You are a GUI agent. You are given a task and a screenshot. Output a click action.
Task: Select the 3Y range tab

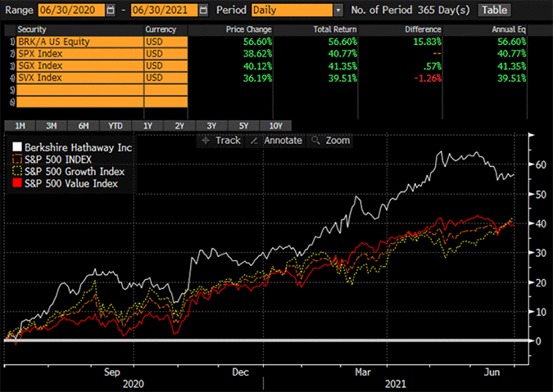coord(211,126)
